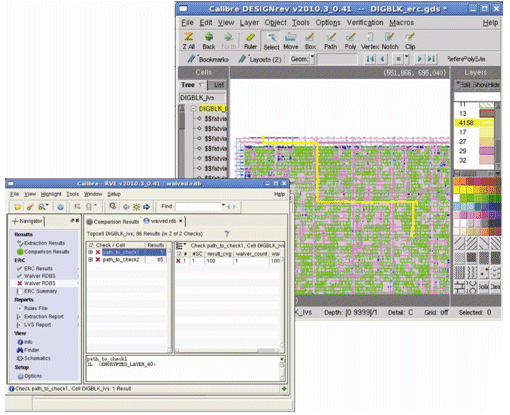This screenshot has height=415, width=510.
Task: Open Schematics in Navigator
Action: click(x=34, y=358)
